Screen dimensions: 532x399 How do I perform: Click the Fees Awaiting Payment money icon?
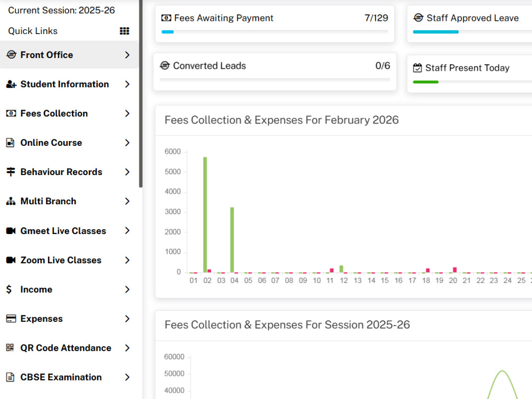click(x=166, y=18)
